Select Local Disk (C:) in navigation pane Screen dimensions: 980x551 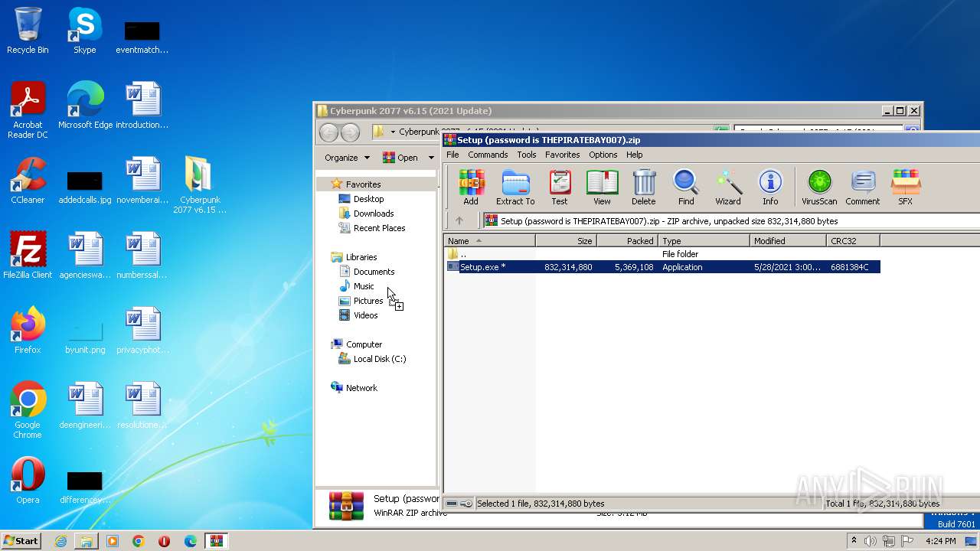(x=379, y=359)
